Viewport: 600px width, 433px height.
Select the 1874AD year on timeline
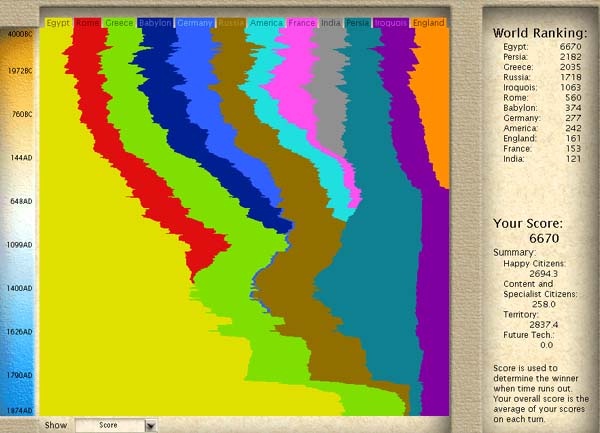tap(20, 411)
